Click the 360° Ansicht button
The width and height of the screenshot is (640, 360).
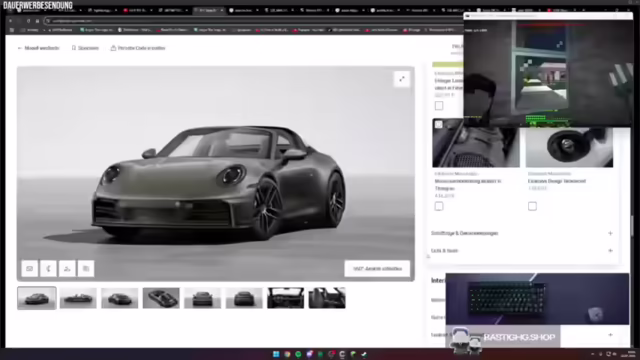[377, 269]
